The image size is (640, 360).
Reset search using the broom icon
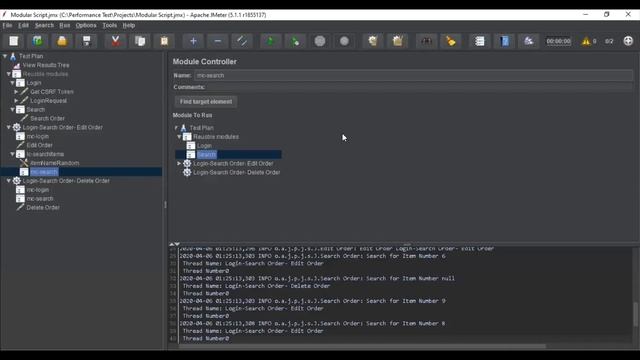(x=451, y=41)
